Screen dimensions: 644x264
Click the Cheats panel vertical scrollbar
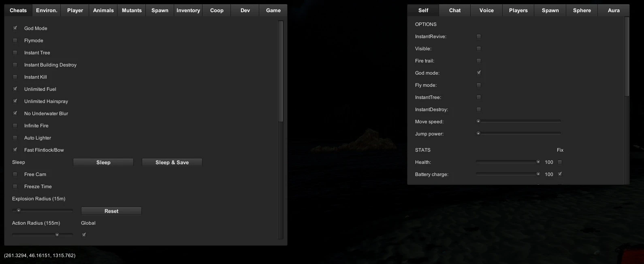(x=281, y=71)
